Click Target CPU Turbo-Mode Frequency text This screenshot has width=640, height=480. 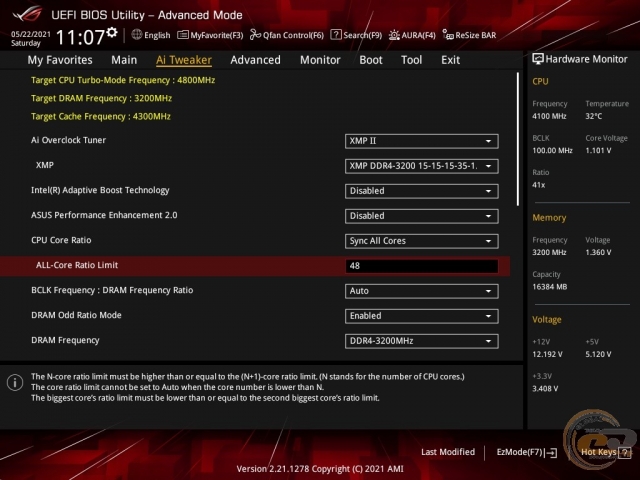click(x=123, y=80)
